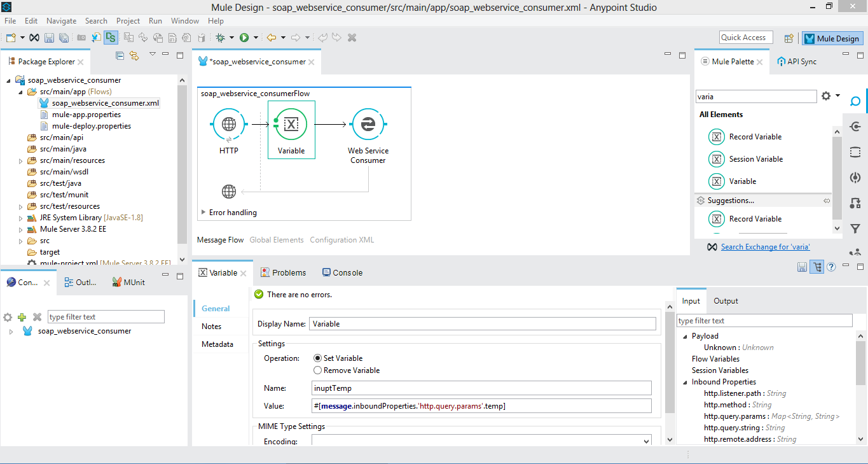This screenshot has height=464, width=868.
Task: Switch to the Configuration XML tab
Action: [x=341, y=240]
